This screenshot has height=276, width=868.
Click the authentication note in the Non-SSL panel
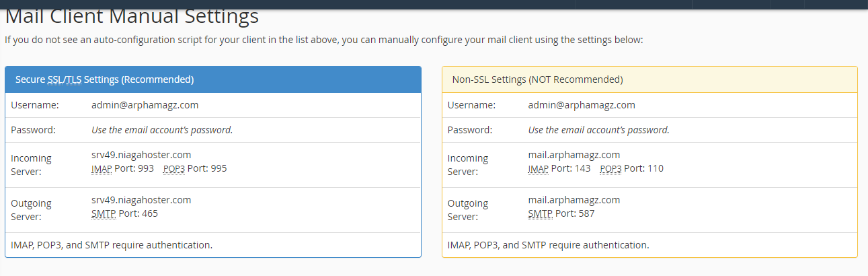coord(548,245)
